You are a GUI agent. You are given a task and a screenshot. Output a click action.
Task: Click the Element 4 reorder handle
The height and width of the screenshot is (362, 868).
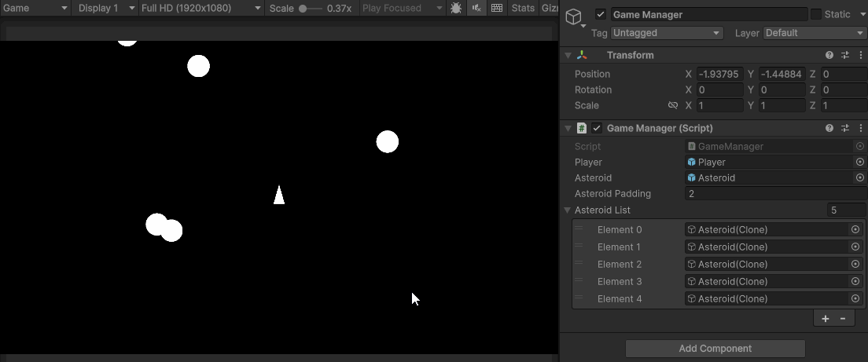579,298
